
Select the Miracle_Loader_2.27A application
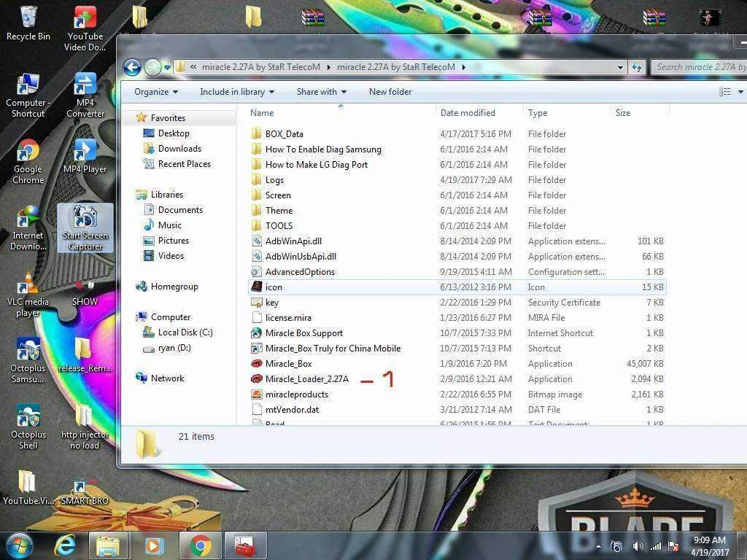coord(307,379)
